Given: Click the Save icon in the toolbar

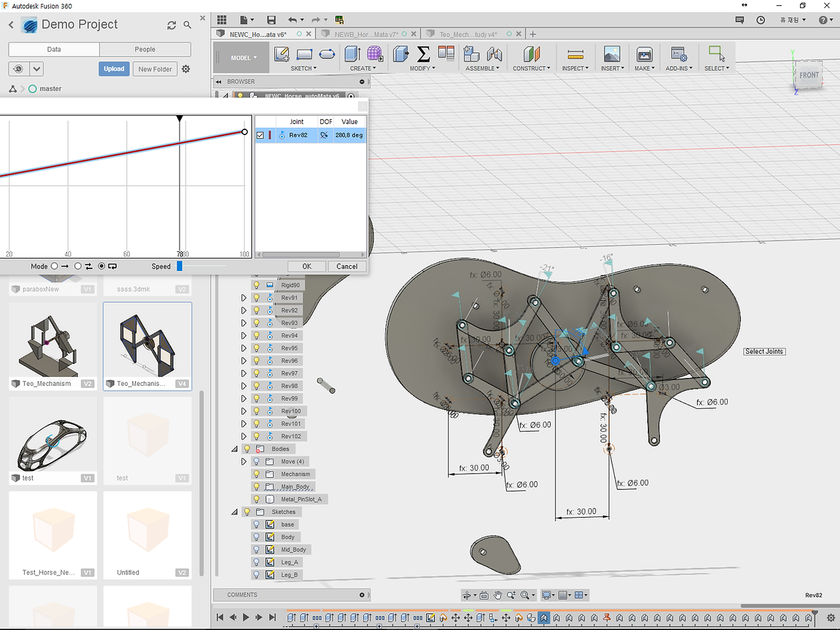Looking at the screenshot, I should point(271,20).
